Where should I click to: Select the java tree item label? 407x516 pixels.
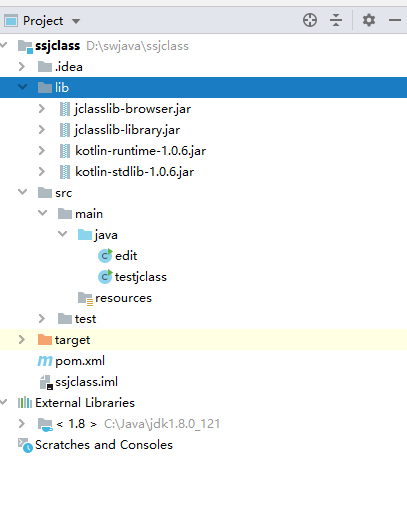tap(106, 235)
